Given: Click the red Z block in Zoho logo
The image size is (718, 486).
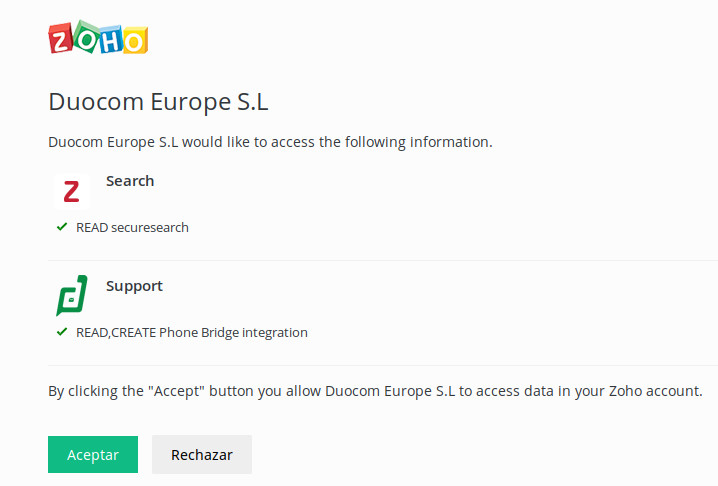Looking at the screenshot, I should tap(61, 38).
